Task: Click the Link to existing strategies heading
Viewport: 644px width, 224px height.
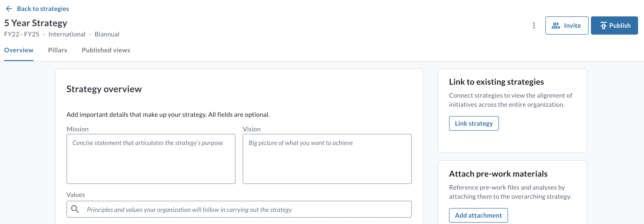Action: click(x=496, y=82)
